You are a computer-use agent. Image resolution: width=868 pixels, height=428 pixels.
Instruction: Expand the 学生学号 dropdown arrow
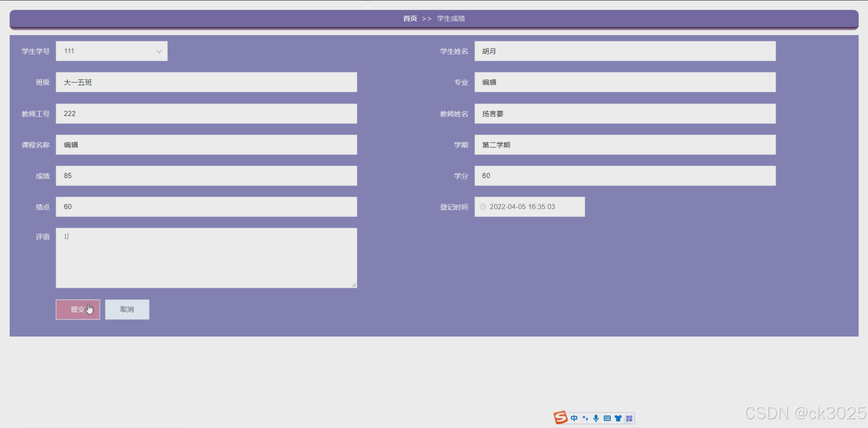point(159,52)
